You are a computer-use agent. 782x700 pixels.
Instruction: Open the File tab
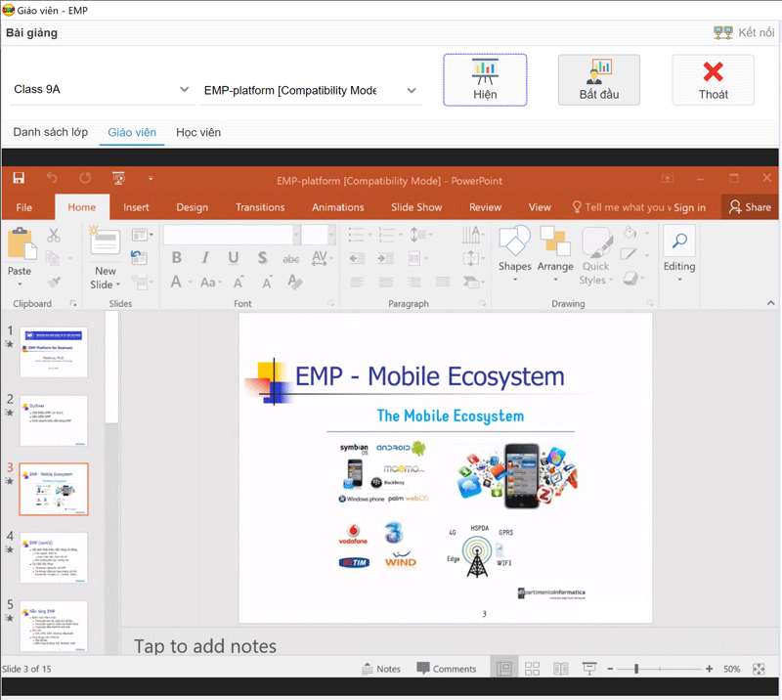23,207
